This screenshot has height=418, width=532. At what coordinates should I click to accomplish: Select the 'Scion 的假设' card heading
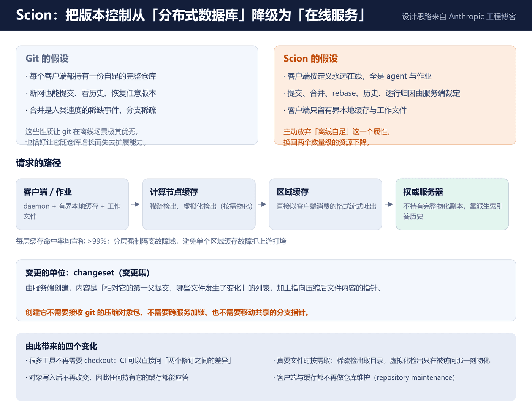pos(310,59)
